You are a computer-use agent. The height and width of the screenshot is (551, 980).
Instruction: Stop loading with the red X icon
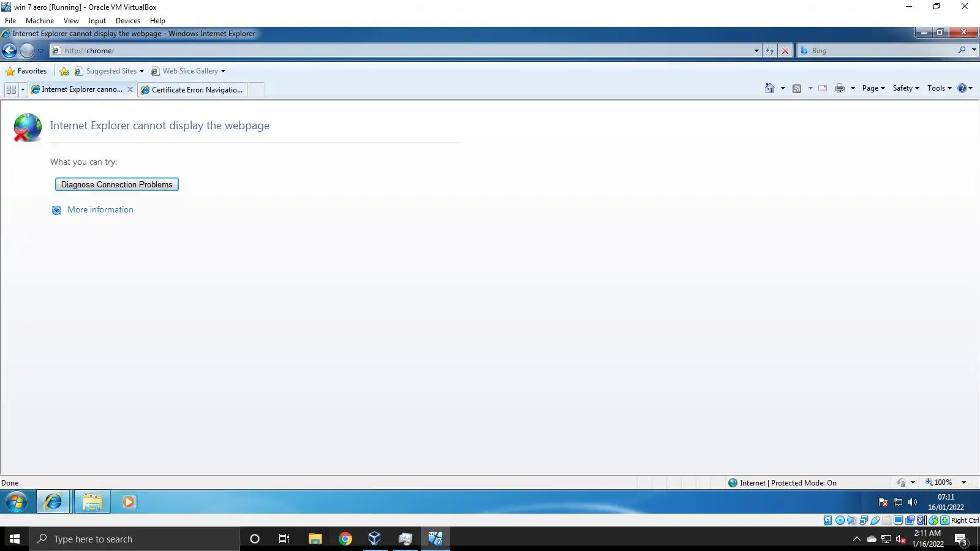coord(785,51)
